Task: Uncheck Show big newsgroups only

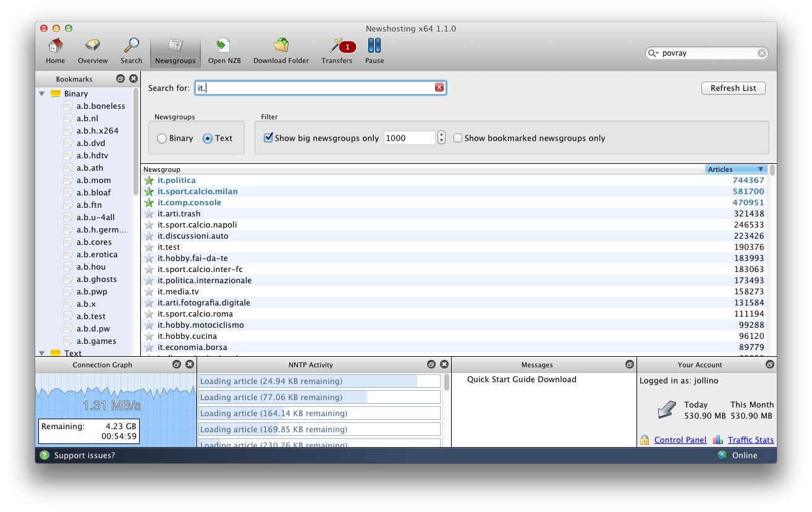Action: [268, 138]
